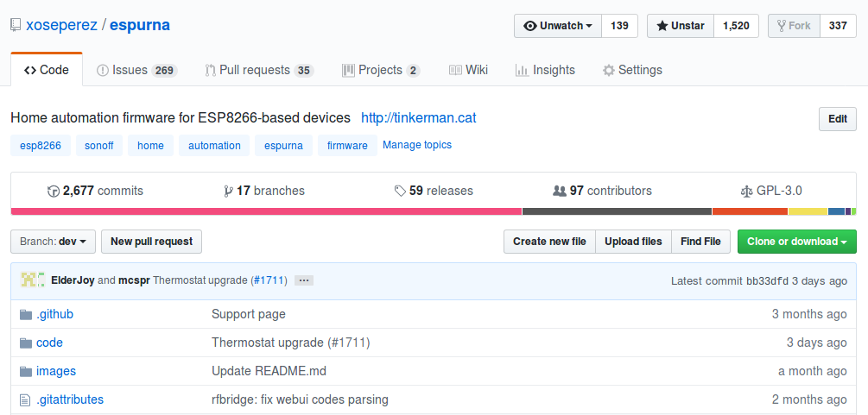Open ElderJoy author link
Image resolution: width=868 pixels, height=415 pixels.
coord(73,280)
